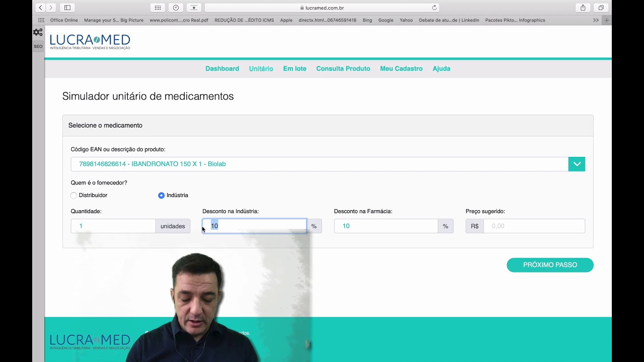Open the Em lote tab
The height and width of the screenshot is (362, 644).
[x=295, y=68]
